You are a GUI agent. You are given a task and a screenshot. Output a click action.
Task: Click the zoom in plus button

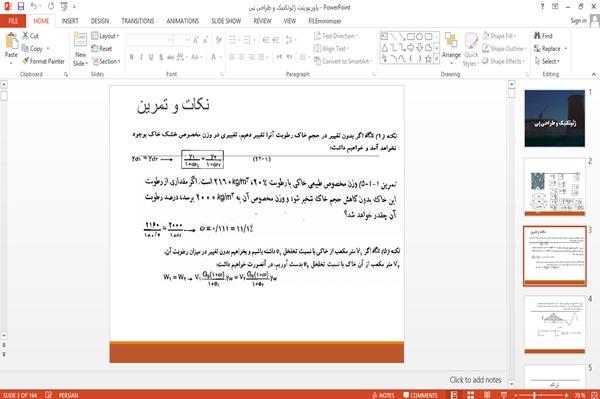[566, 395]
